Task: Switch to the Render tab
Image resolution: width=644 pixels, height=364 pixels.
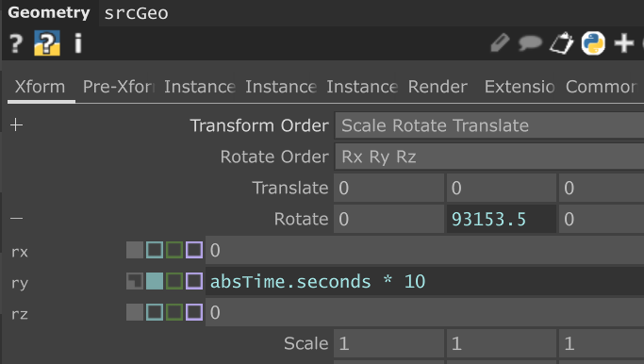Action: [x=438, y=87]
